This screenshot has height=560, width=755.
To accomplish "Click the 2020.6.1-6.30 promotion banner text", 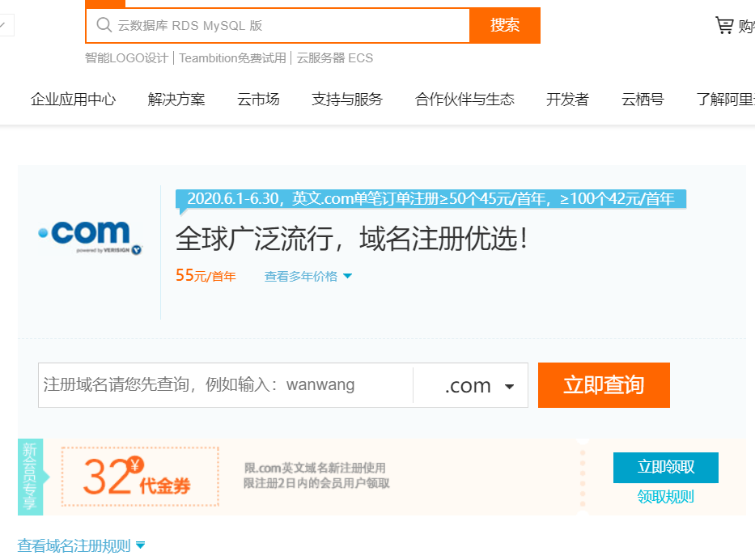I will tap(431, 199).
